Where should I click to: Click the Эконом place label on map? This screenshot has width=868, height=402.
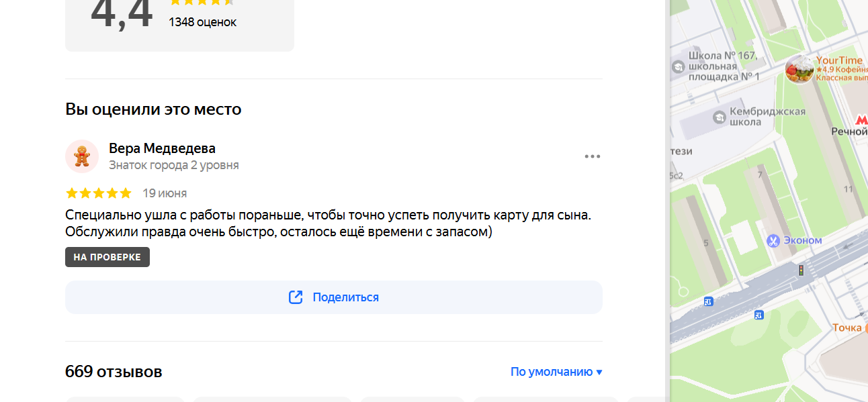pyautogui.click(x=803, y=240)
